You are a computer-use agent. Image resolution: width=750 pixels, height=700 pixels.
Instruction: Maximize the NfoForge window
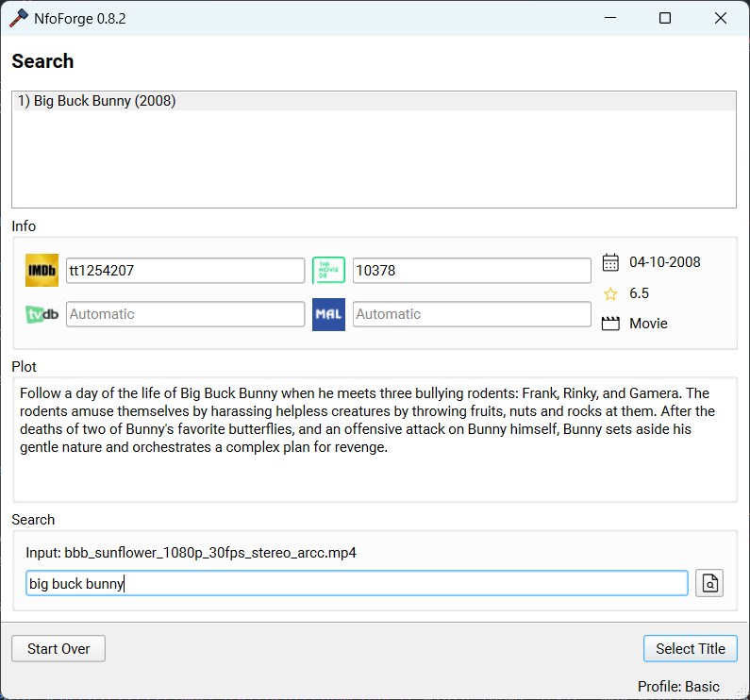[665, 18]
